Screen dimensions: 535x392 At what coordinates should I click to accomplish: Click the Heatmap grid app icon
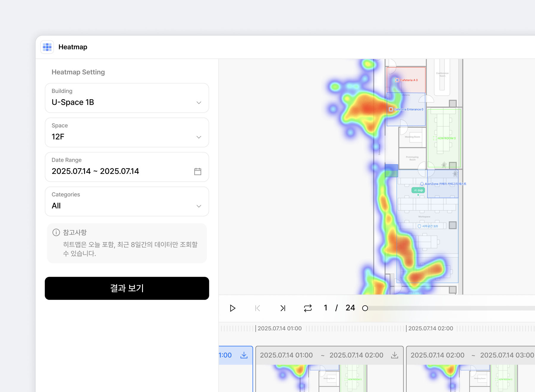pos(47,47)
